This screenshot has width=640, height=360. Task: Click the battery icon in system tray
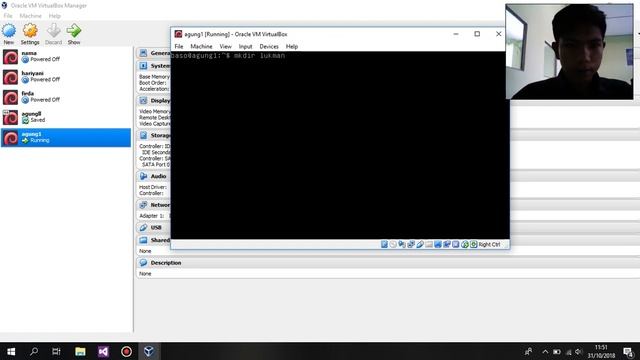[557, 351]
